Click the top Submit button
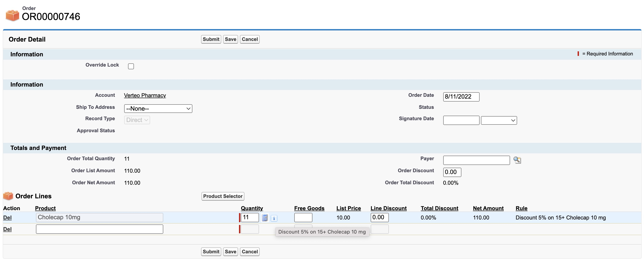This screenshot has width=644, height=264. (211, 39)
